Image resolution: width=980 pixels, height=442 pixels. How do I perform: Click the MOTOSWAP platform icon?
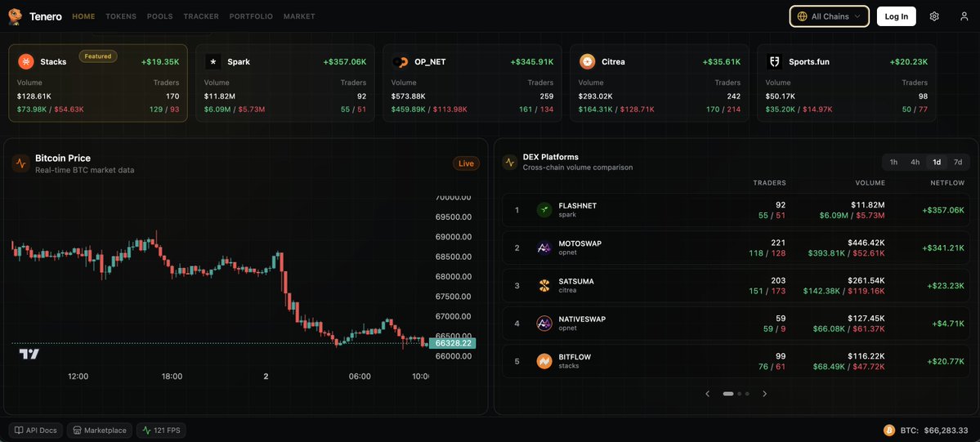544,248
